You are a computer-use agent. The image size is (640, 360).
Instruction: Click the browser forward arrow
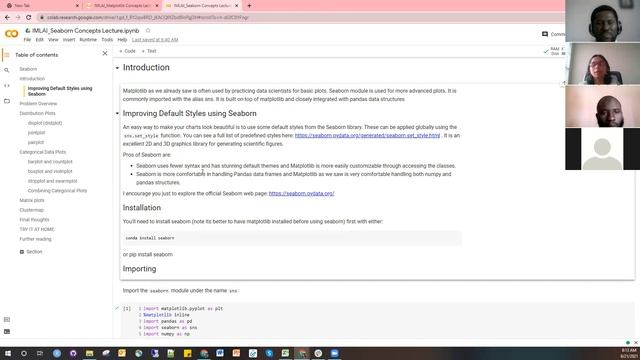(x=18, y=18)
